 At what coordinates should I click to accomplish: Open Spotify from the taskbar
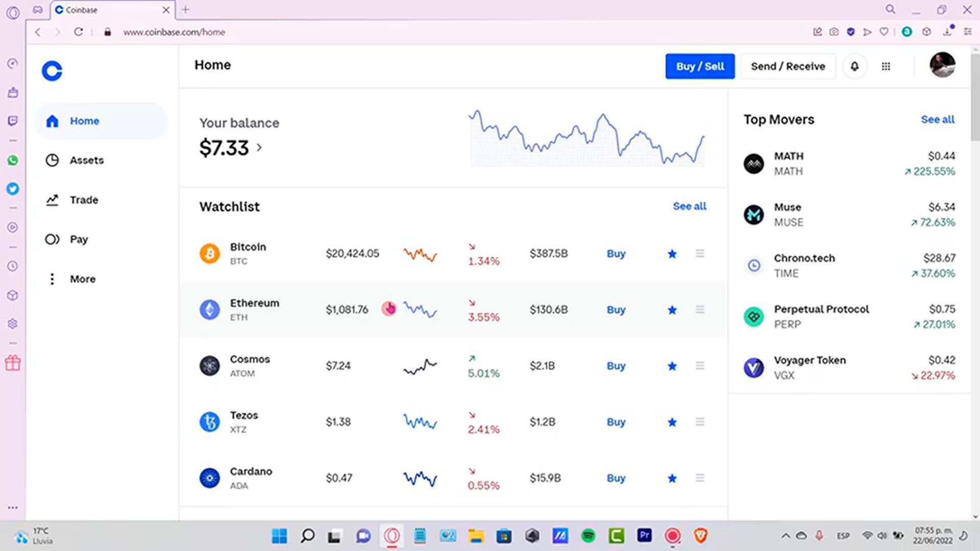point(588,536)
